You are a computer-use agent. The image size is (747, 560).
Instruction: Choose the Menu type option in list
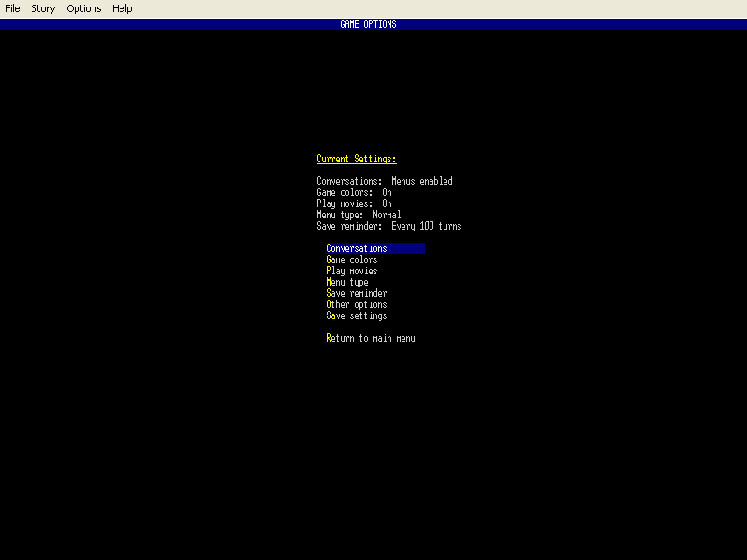[347, 282]
